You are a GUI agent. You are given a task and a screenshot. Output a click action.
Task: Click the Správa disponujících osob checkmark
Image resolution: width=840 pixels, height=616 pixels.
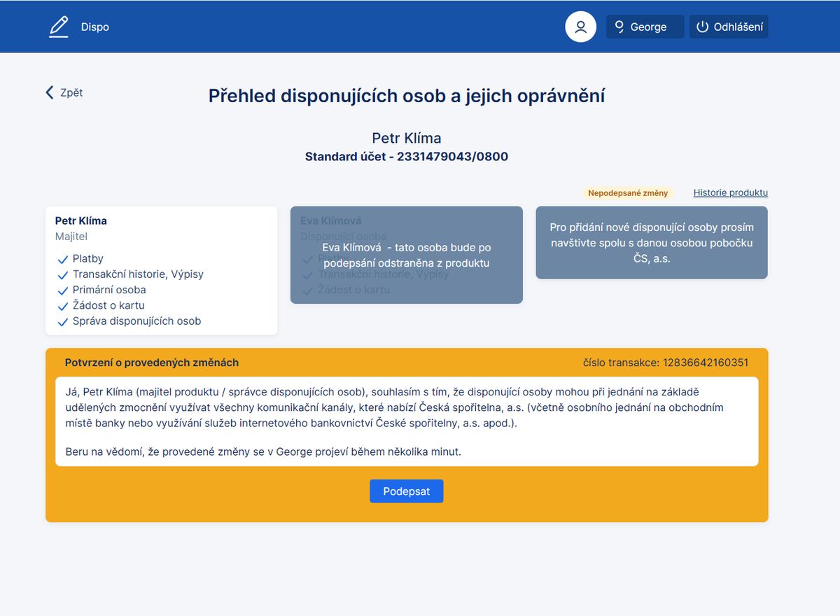(63, 321)
